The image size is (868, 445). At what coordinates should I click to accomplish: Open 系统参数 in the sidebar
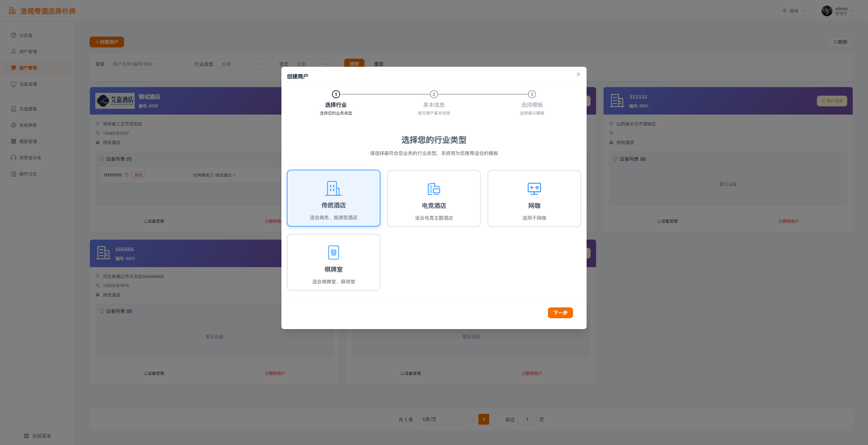[37, 125]
